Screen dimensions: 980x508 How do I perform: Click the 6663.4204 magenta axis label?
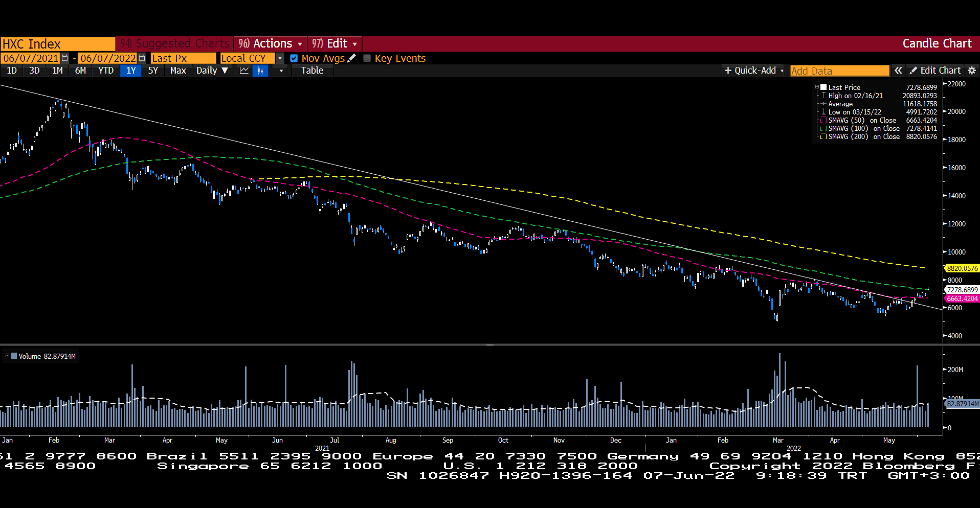click(962, 298)
